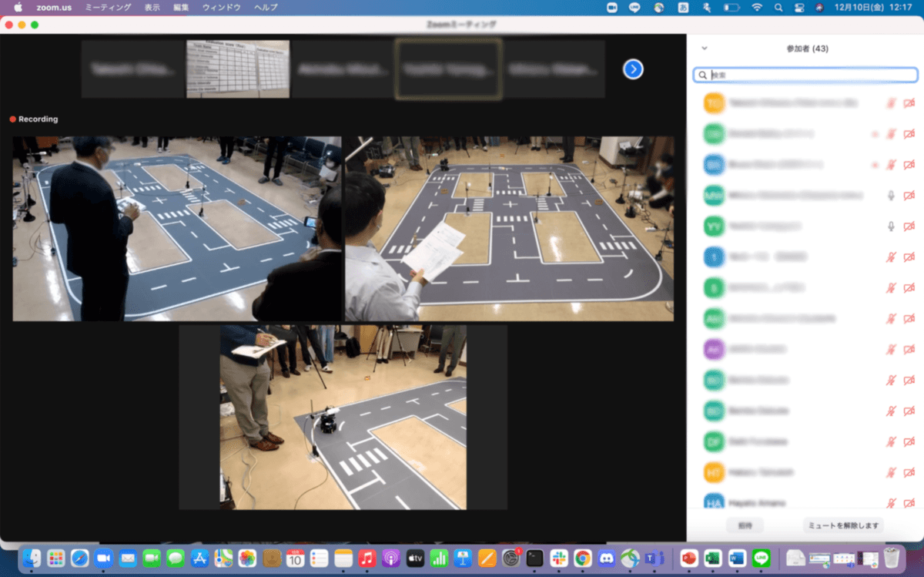The height and width of the screenshot is (577, 924).
Task: Click the TC participant's disabled camera icon
Action: (909, 102)
